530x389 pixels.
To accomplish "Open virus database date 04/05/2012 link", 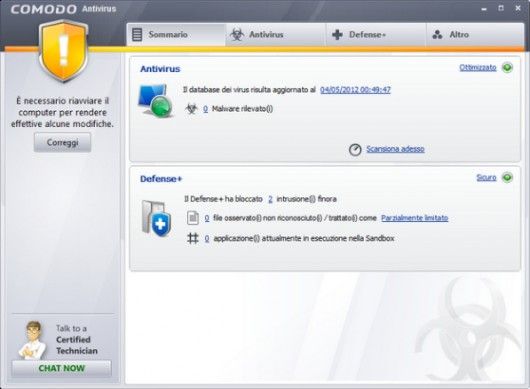I will click(x=355, y=90).
